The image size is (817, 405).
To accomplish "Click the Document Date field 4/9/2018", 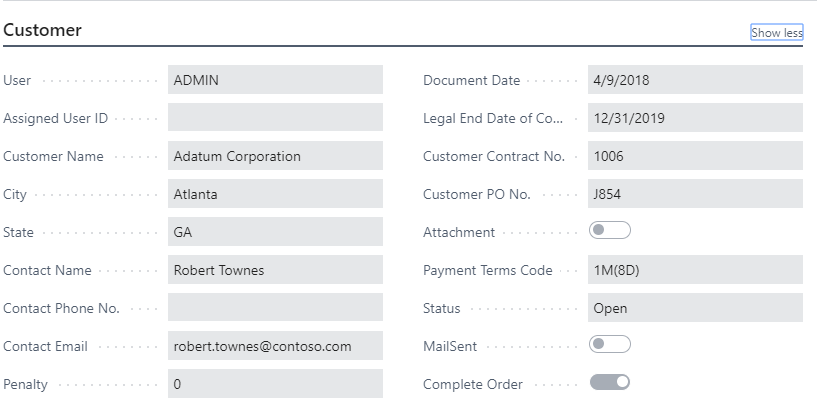I will click(695, 80).
